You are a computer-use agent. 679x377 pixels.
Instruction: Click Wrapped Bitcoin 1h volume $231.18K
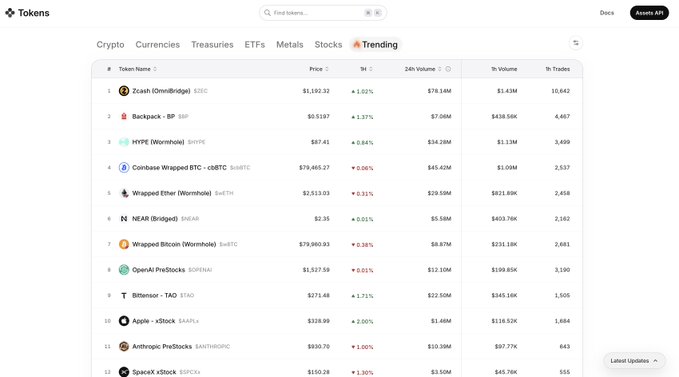(x=504, y=244)
